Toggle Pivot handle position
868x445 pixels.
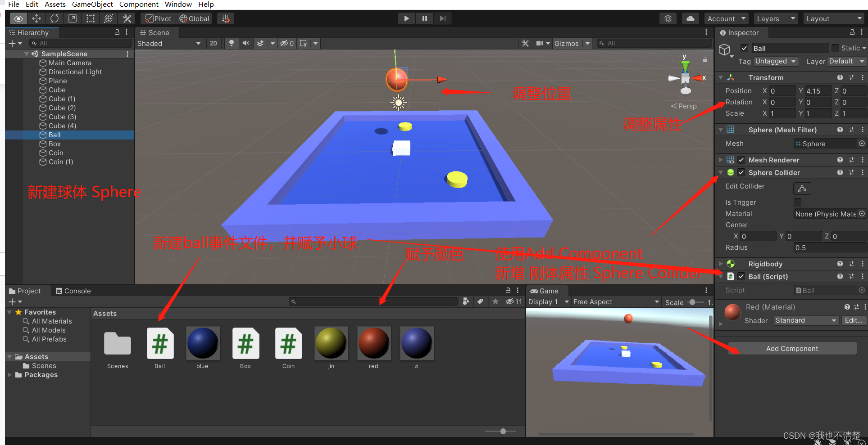(159, 18)
